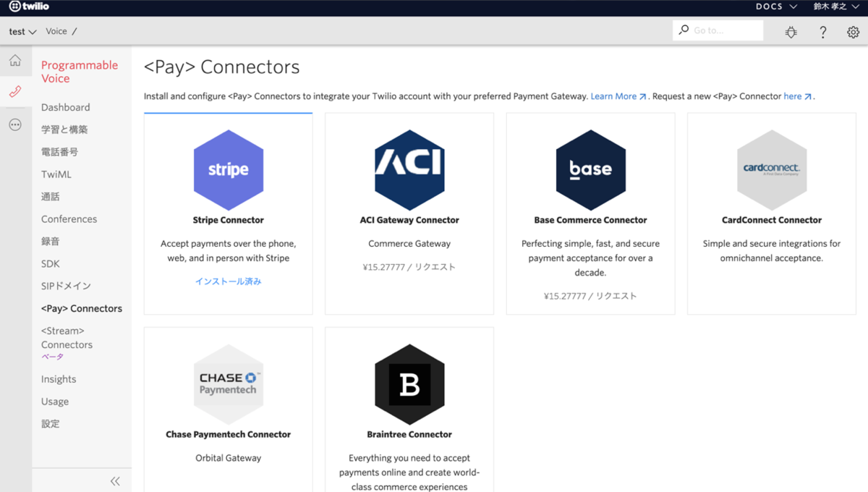Open the debugger bug icon
Image resolution: width=868 pixels, height=492 pixels.
[791, 32]
